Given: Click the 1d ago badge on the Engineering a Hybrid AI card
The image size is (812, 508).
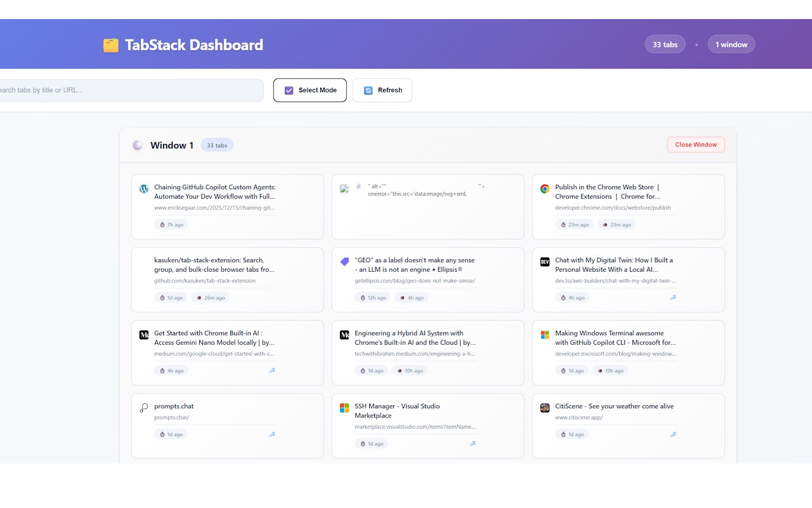Looking at the screenshot, I should [x=371, y=370].
